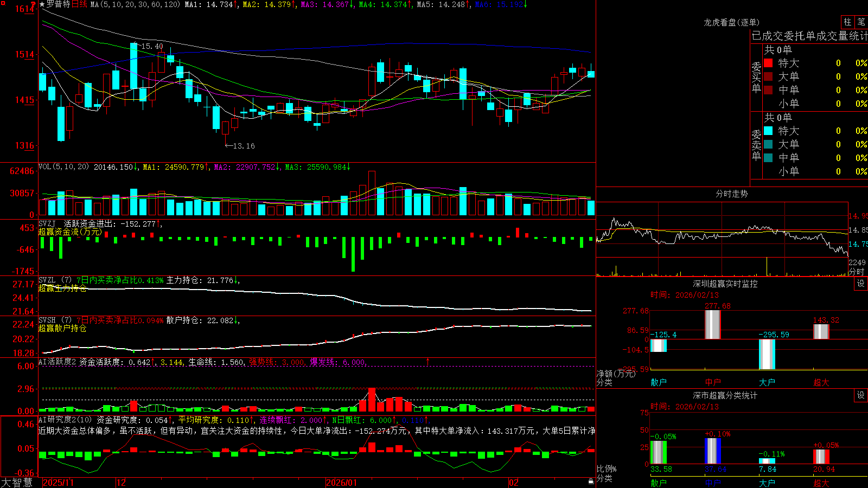Click the 日线 period label

click(x=79, y=4)
